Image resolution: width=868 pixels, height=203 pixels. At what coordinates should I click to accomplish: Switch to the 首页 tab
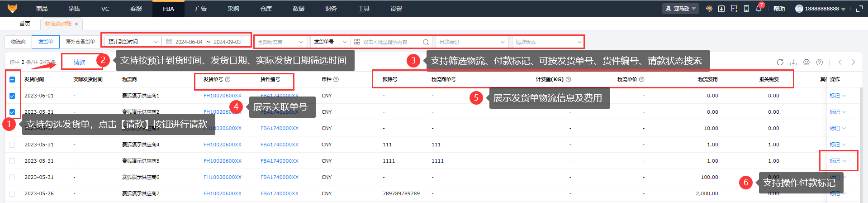[25, 24]
